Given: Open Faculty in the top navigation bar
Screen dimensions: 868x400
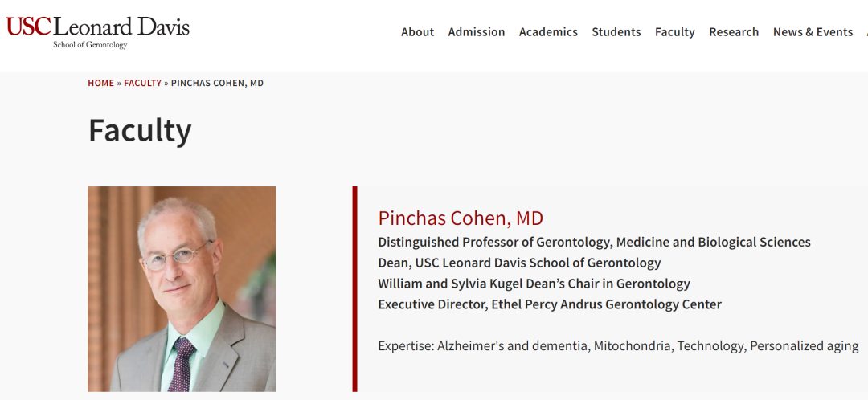Looking at the screenshot, I should (x=675, y=32).
